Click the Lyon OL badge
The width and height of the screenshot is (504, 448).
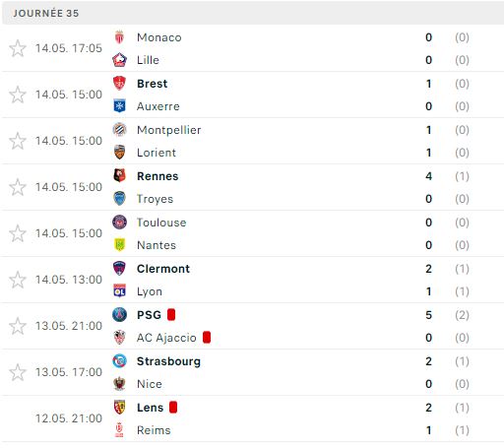(119, 291)
